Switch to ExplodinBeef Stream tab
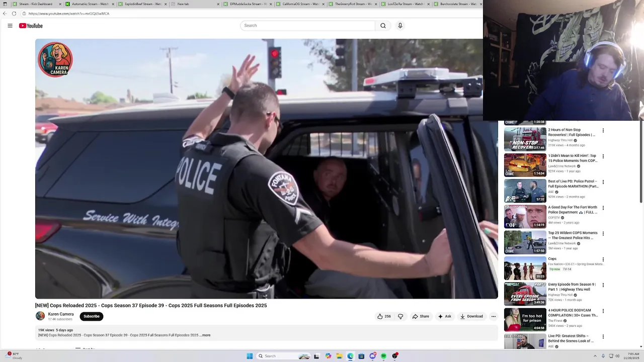 142,4
